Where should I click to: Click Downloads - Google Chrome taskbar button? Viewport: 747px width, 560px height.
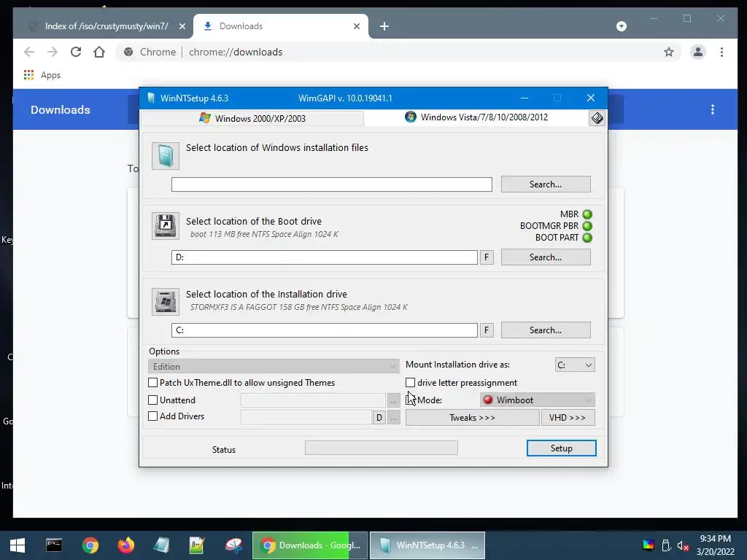[310, 545]
